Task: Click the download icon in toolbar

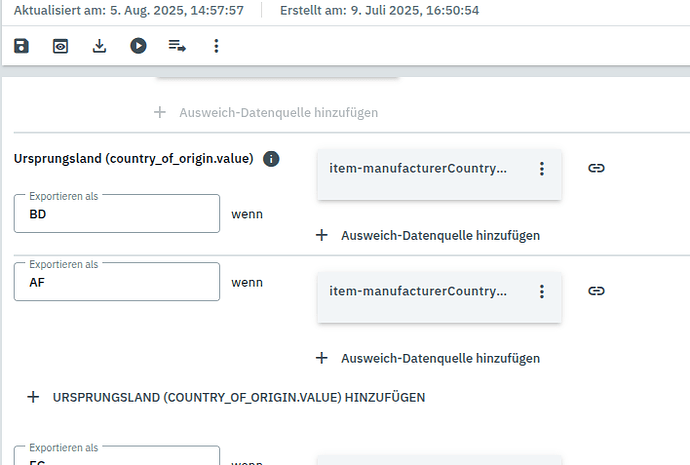Action: pyautogui.click(x=99, y=46)
